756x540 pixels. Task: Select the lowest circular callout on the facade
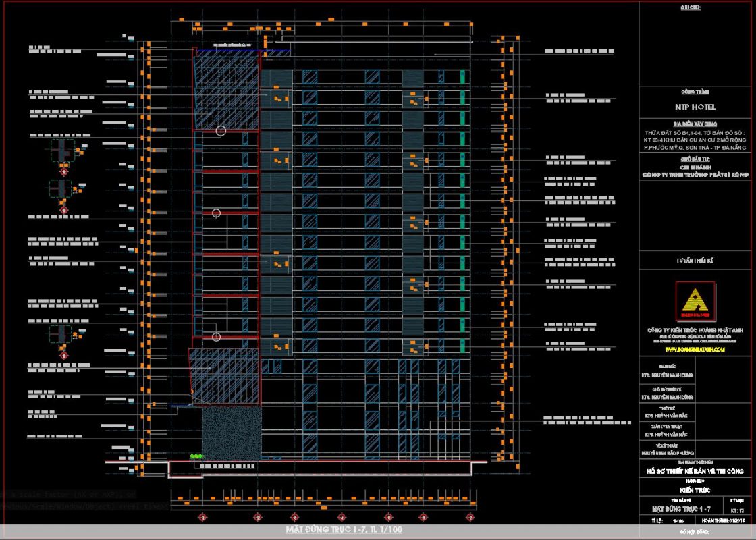[217, 336]
